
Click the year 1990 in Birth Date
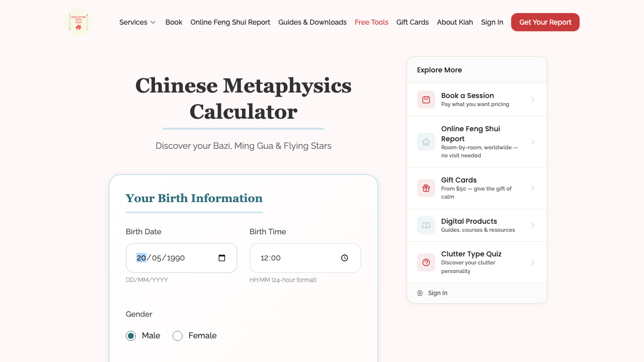(x=176, y=258)
